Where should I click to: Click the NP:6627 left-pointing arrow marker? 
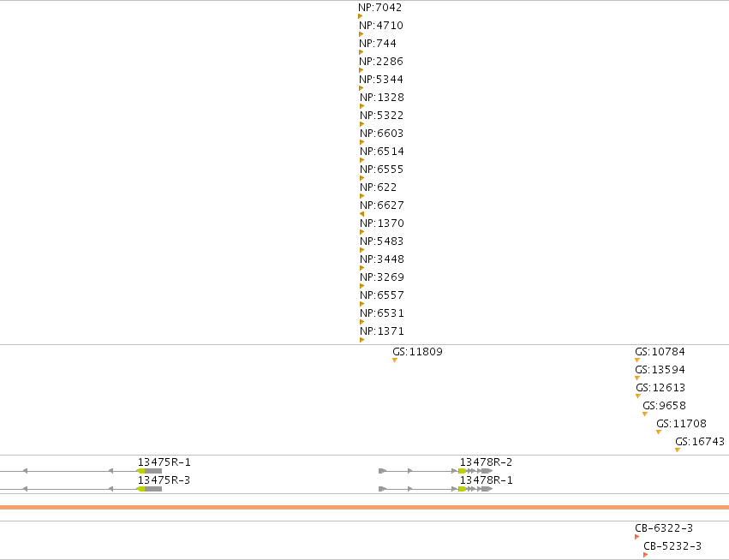(362, 214)
